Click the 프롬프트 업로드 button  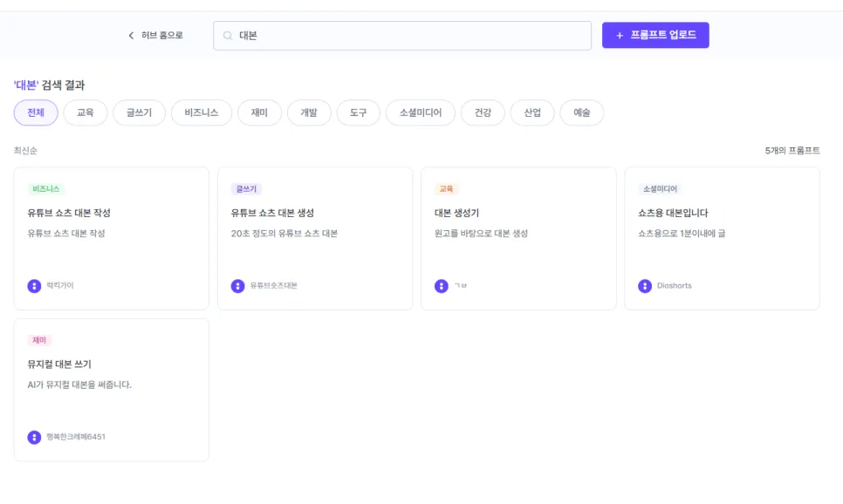pos(655,35)
